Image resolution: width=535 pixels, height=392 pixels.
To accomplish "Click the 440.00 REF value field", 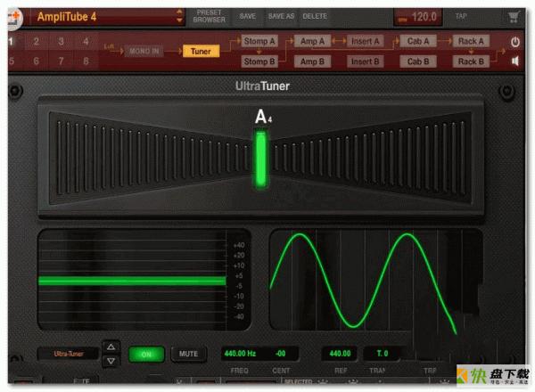I will pos(341,354).
